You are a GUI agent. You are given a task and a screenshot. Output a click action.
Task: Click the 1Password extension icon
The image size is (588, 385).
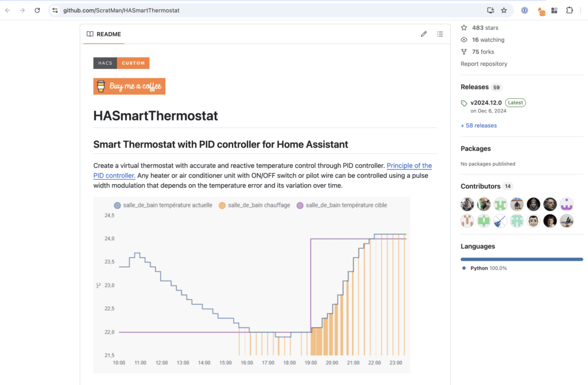525,10
